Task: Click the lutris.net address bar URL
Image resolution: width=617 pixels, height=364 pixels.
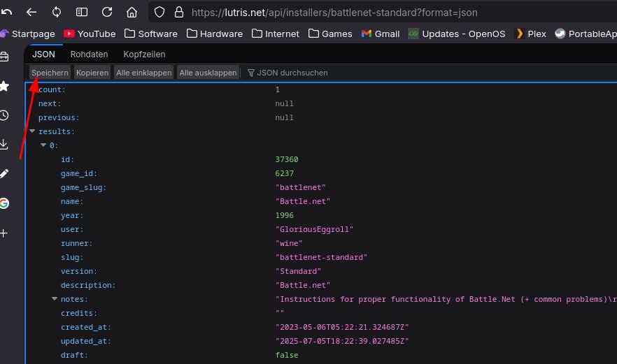Action: point(334,13)
